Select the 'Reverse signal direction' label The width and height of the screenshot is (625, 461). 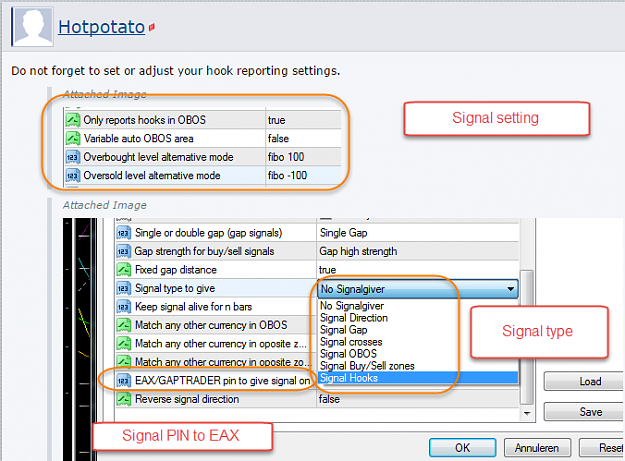187,399
